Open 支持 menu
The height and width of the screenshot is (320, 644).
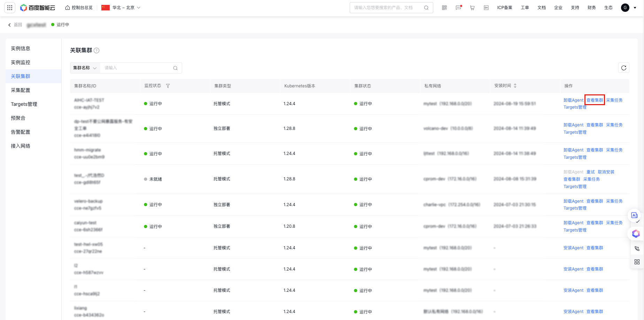tap(575, 8)
